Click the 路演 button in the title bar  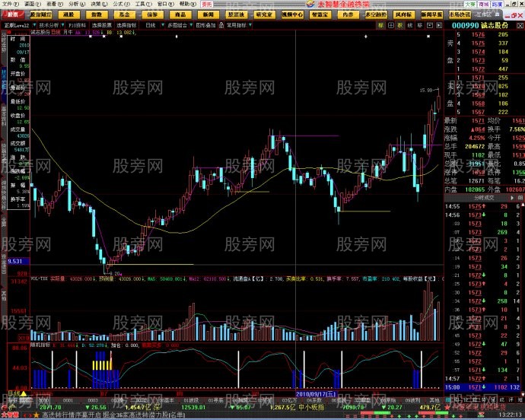pyautogui.click(x=497, y=4)
